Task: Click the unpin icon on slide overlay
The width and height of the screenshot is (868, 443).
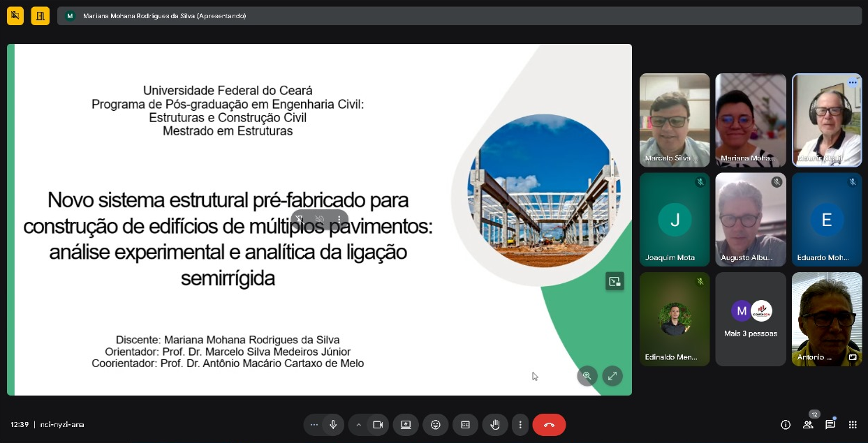Action: (300, 219)
